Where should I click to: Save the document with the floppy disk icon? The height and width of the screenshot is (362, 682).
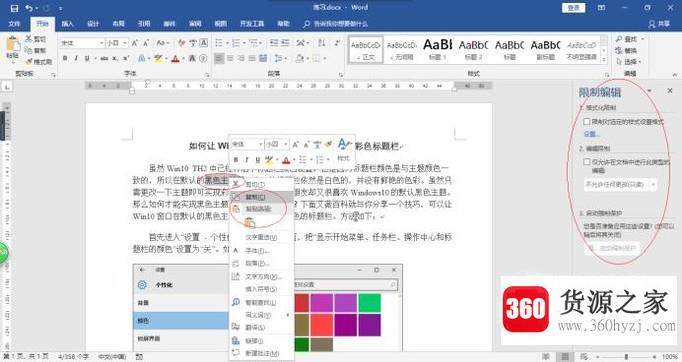click(14, 8)
